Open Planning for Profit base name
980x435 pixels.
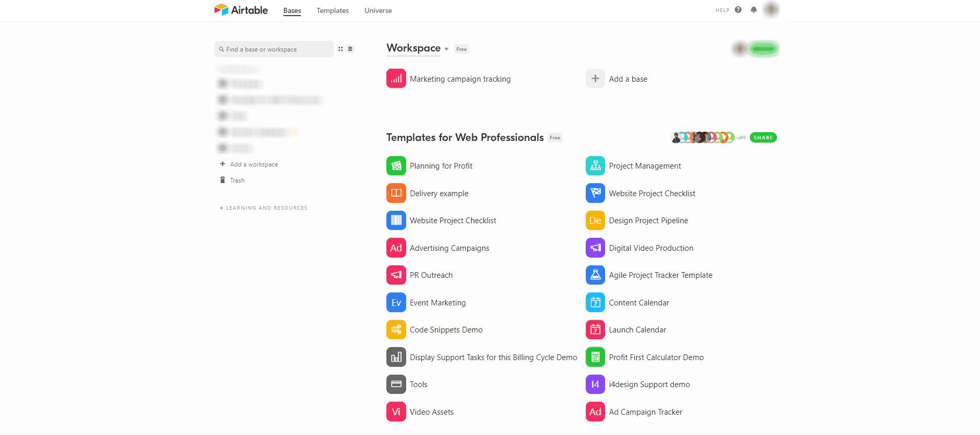441,166
